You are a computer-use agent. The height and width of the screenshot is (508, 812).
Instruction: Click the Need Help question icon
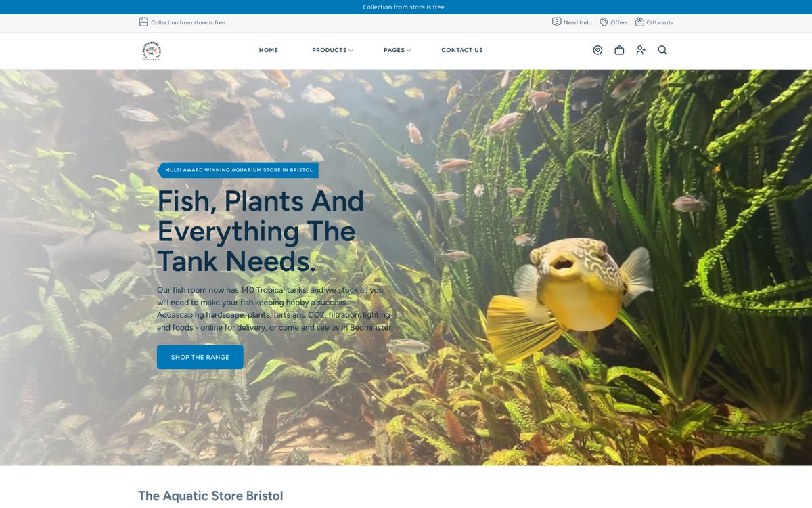556,22
